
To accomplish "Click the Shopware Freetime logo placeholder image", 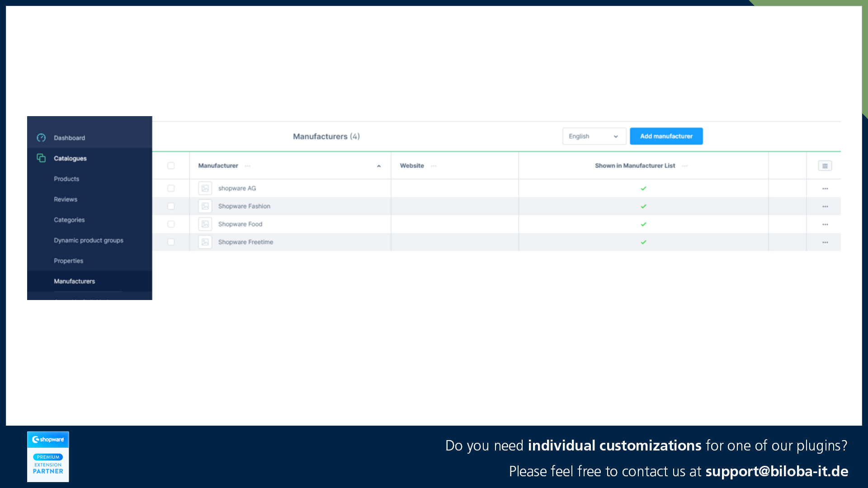I will click(x=205, y=242).
